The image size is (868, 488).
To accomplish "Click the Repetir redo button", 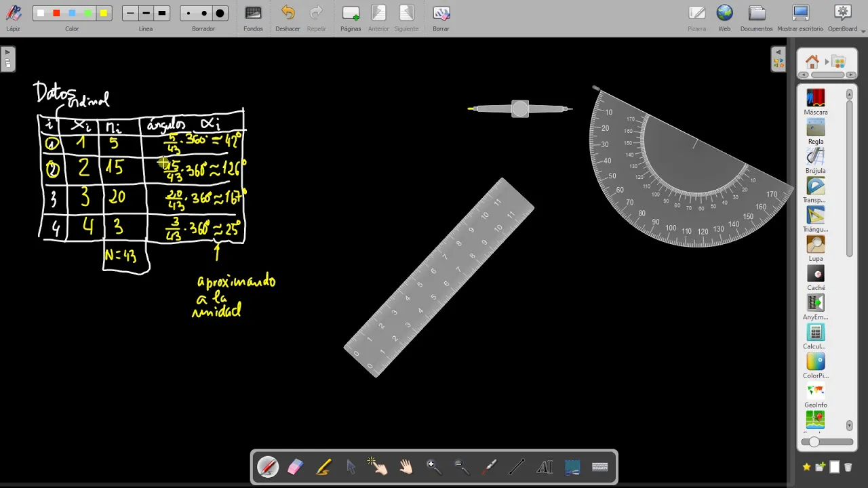I will click(316, 18).
